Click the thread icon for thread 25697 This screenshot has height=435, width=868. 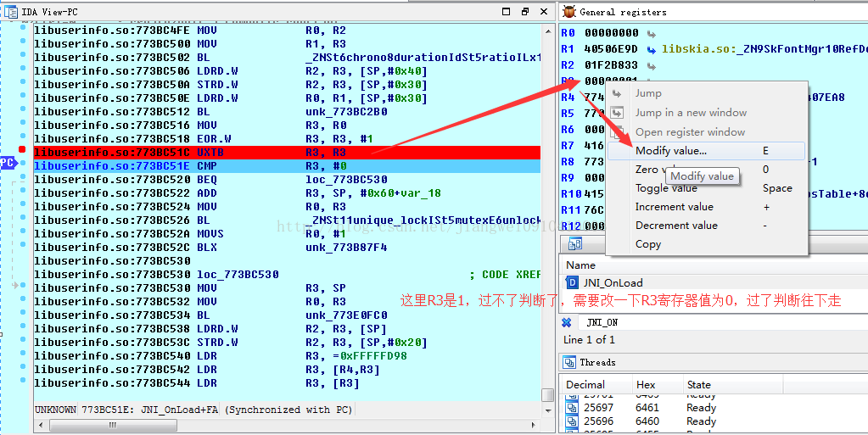tap(572, 408)
